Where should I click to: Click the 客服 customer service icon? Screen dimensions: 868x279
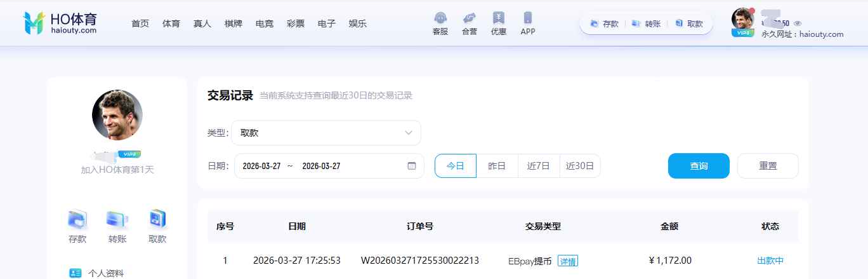[440, 18]
